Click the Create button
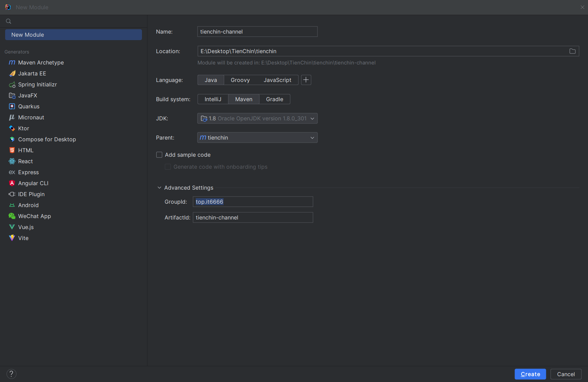The height and width of the screenshot is (382, 588). pos(530,374)
